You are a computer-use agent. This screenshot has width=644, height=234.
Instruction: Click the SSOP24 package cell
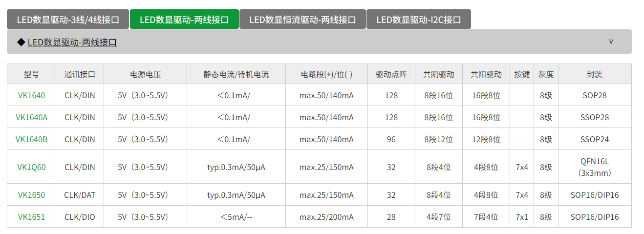coord(595,139)
